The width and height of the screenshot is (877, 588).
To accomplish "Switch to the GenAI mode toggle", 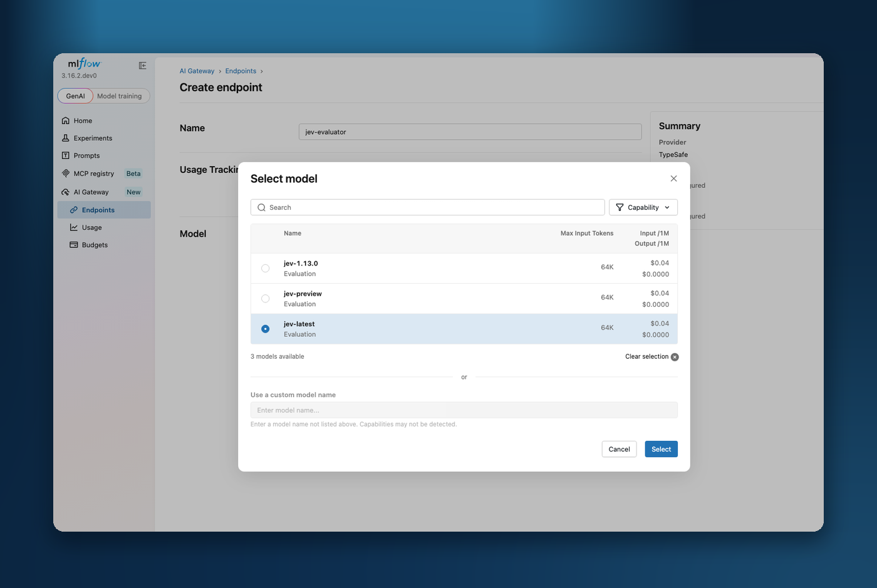I will tap(75, 96).
